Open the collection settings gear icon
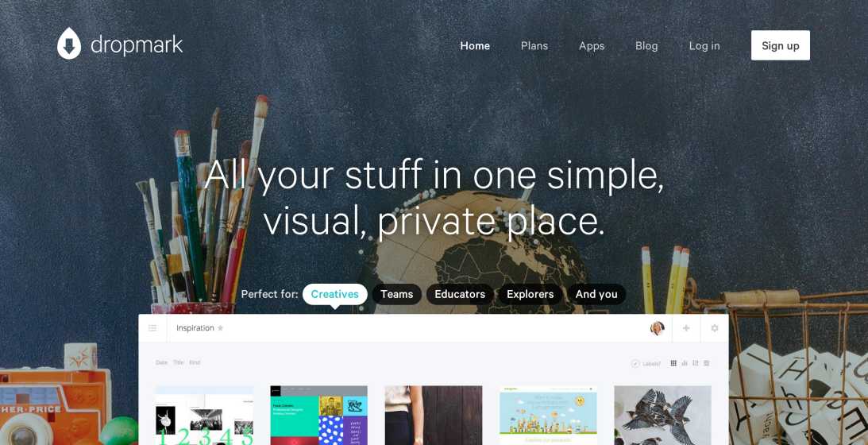The width and height of the screenshot is (868, 445). click(715, 328)
